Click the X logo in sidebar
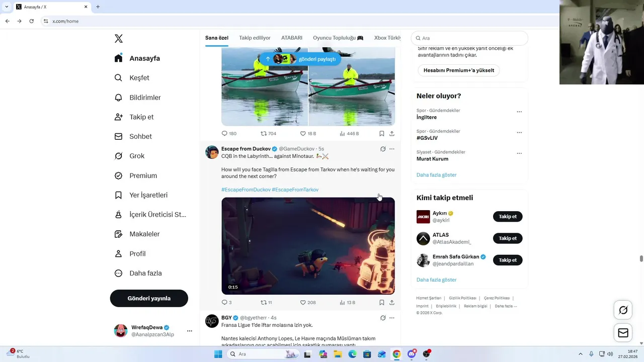 pos(119,39)
